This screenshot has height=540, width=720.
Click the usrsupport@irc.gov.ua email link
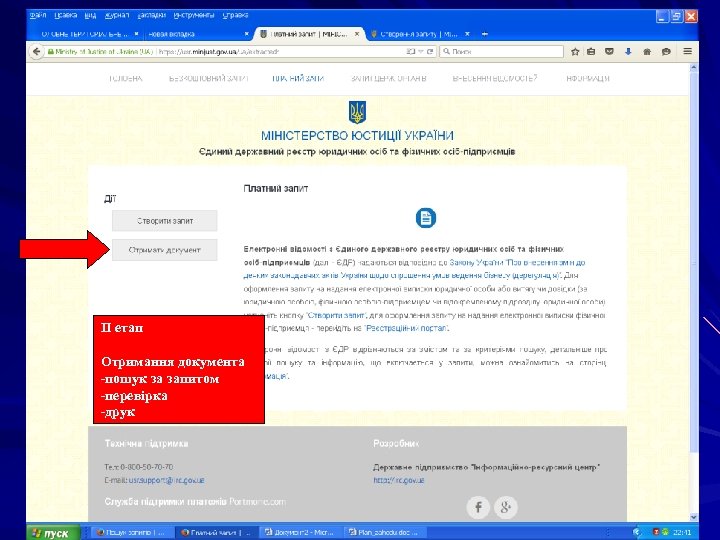[166, 480]
